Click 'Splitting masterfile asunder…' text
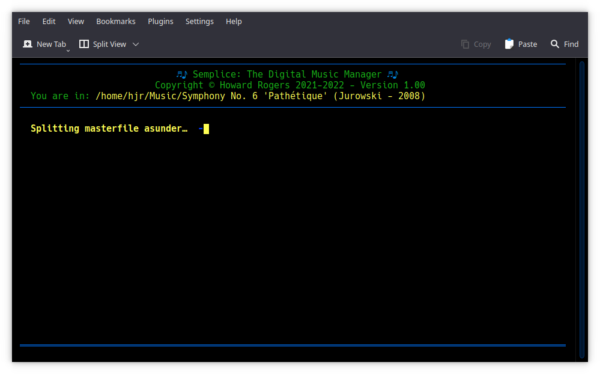 109,129
